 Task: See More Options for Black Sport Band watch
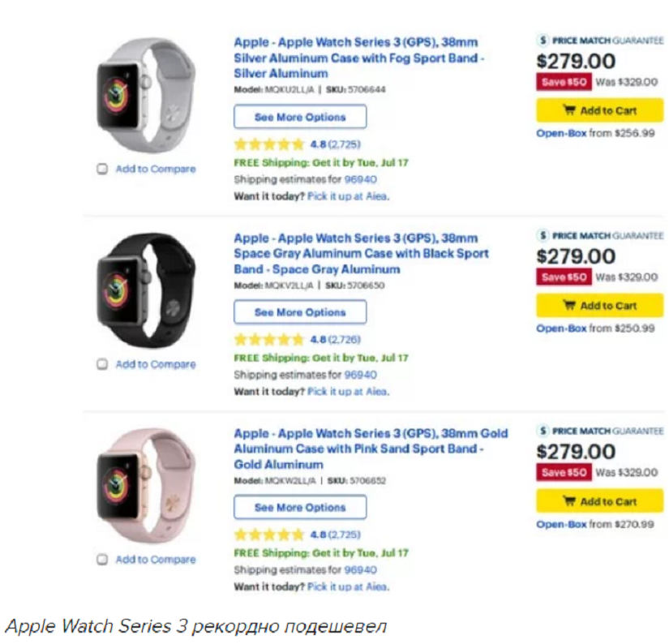click(300, 312)
